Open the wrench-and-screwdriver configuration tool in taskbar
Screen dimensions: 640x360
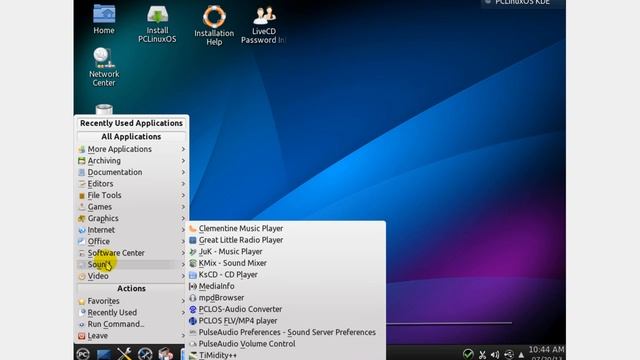pyautogui.click(x=124, y=353)
